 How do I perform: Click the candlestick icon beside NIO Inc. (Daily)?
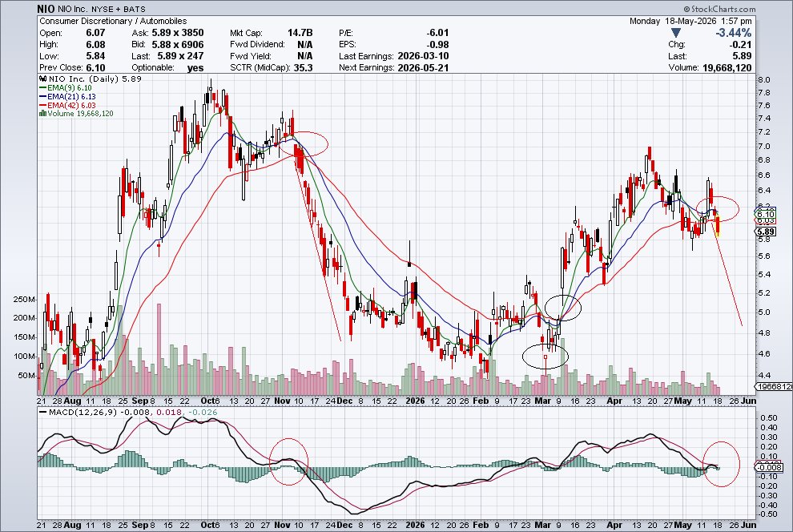pos(43,79)
